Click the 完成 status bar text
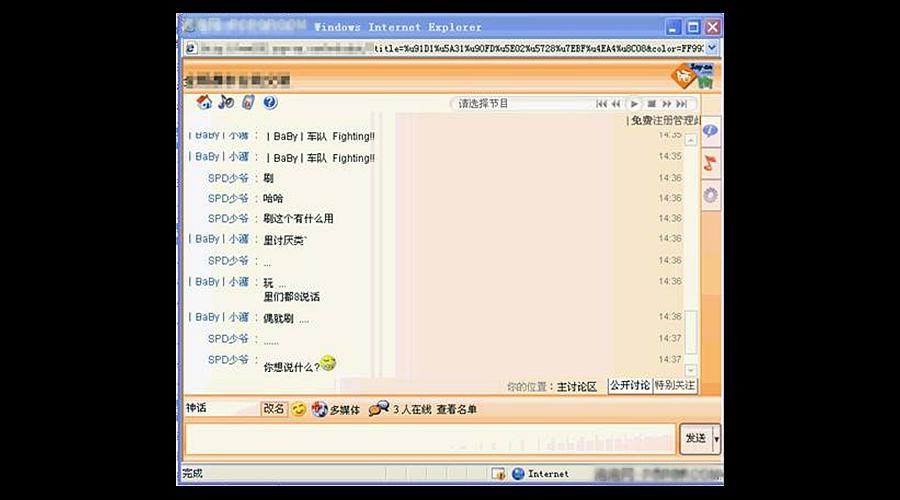 [192, 474]
